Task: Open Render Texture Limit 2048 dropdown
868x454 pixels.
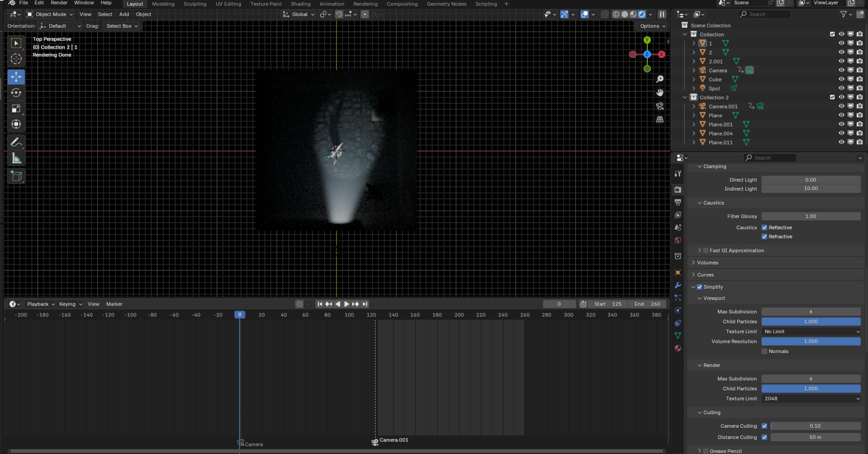Action: click(x=811, y=399)
